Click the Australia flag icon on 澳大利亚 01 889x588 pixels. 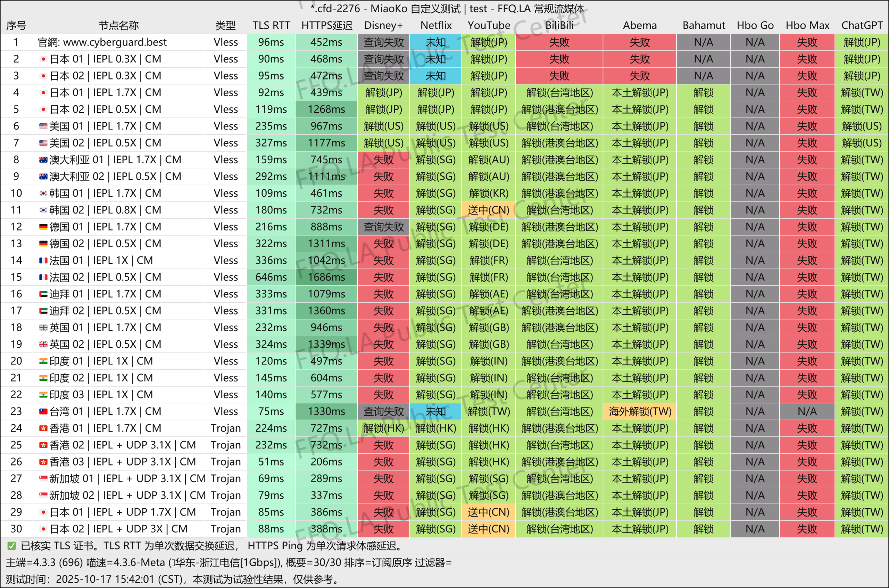click(43, 159)
